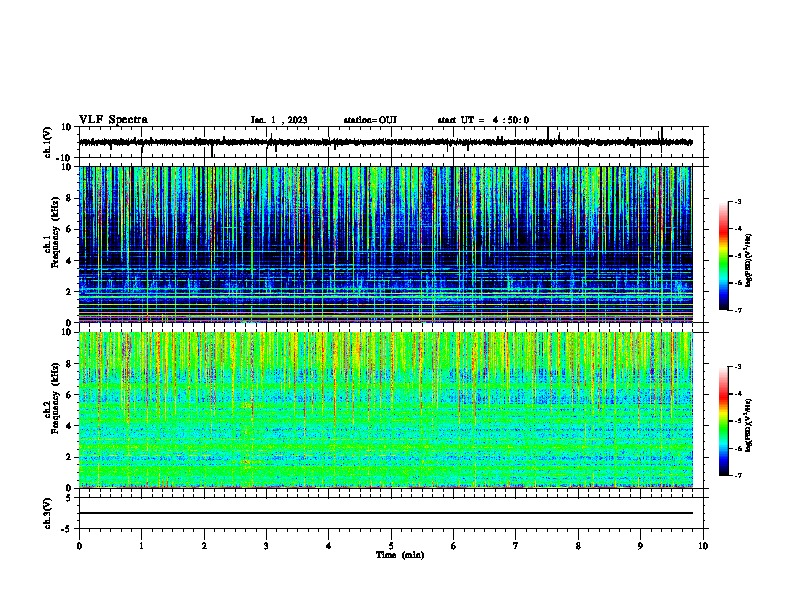Image resolution: width=792 pixels, height=612 pixels.
Task: Click the 'ch.1 Frequency (kHz)' axis label
Action: (52, 232)
